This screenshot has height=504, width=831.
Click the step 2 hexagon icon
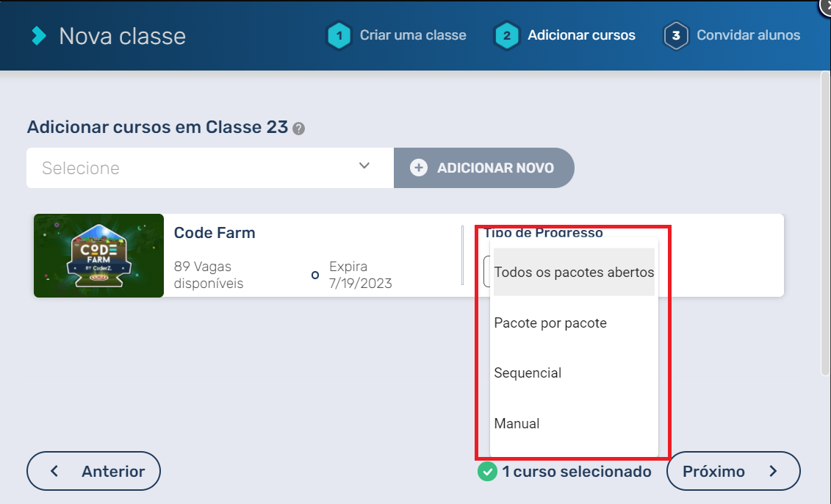coord(507,35)
